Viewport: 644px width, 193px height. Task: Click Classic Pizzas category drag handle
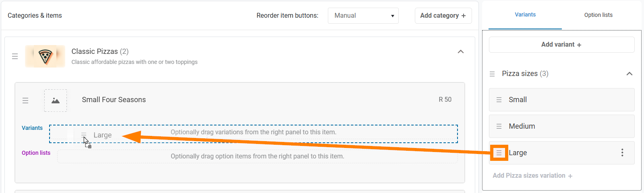click(x=15, y=56)
